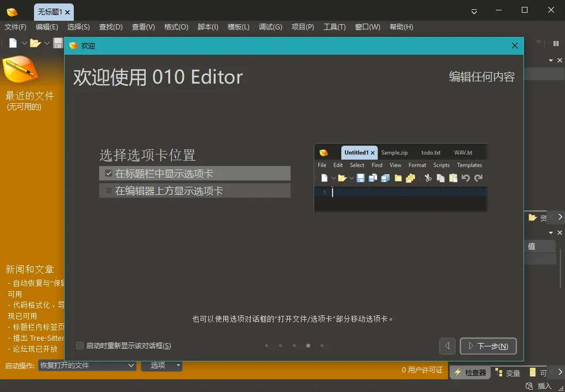565x392 pixels.
Task: Open dropdown arrow beside new file icon
Action: 24,43
